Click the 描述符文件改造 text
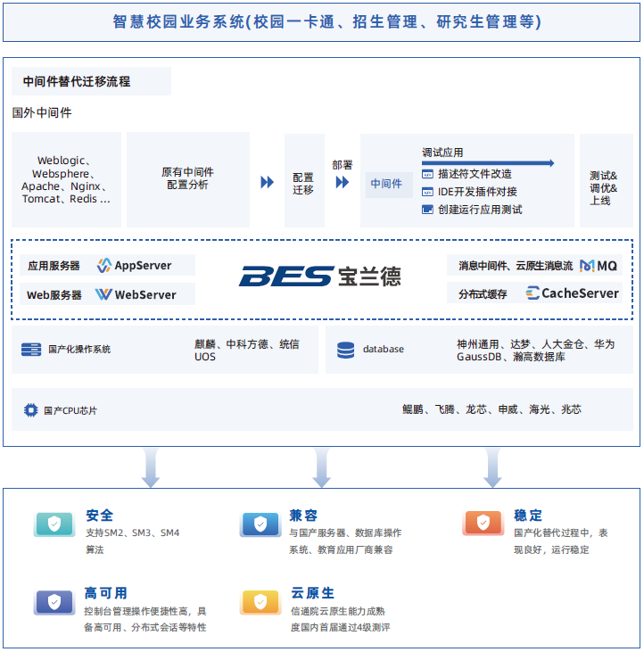644x652 pixels. (x=475, y=174)
